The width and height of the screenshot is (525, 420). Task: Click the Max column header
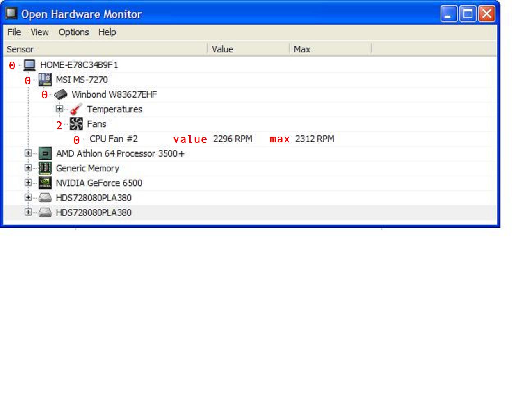coord(330,49)
